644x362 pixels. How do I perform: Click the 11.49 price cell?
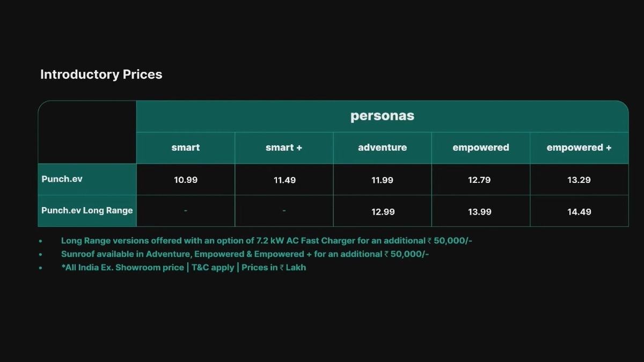pyautogui.click(x=284, y=180)
